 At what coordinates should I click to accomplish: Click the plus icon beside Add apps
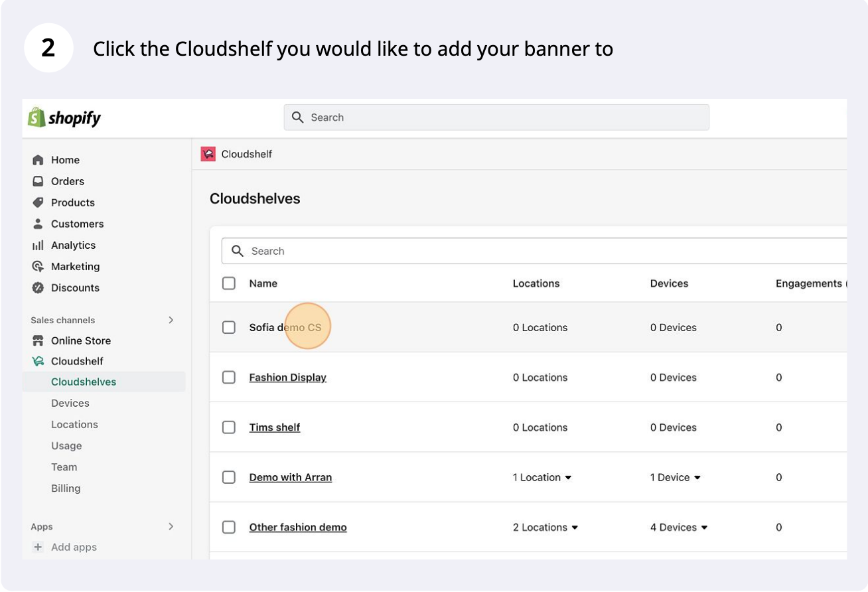[x=38, y=547]
